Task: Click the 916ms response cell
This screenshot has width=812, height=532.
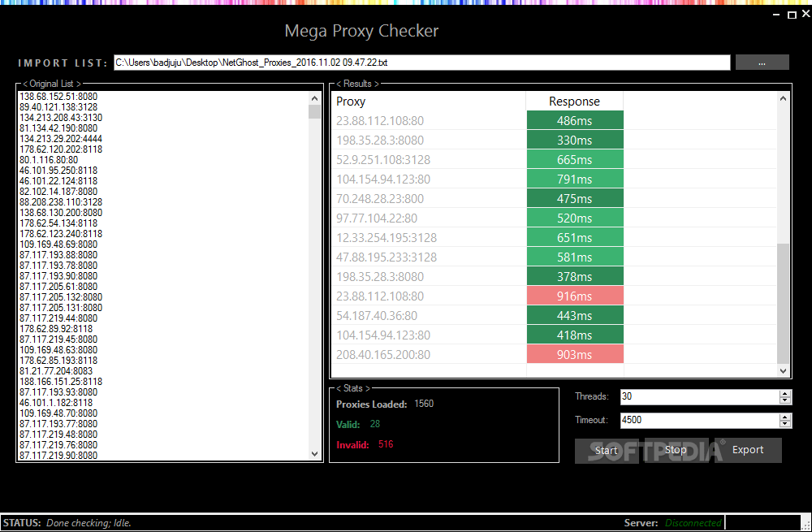Action: pos(575,296)
